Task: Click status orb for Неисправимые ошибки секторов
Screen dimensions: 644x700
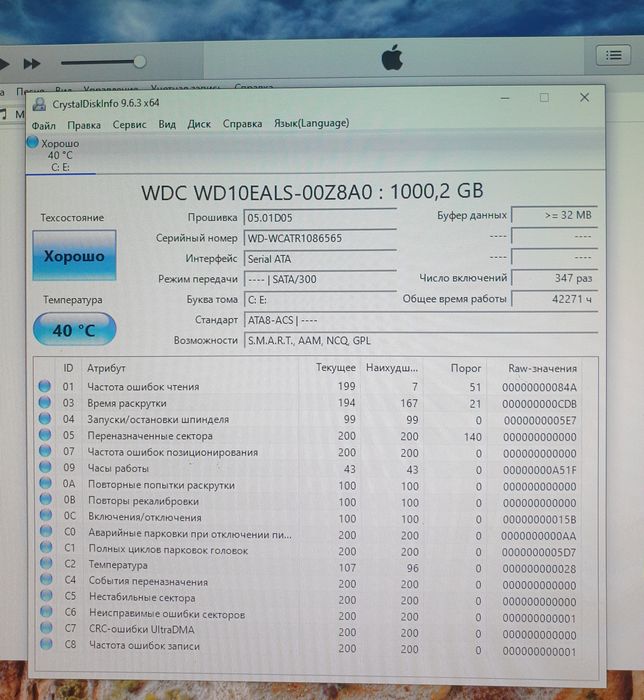Action: pos(46,611)
